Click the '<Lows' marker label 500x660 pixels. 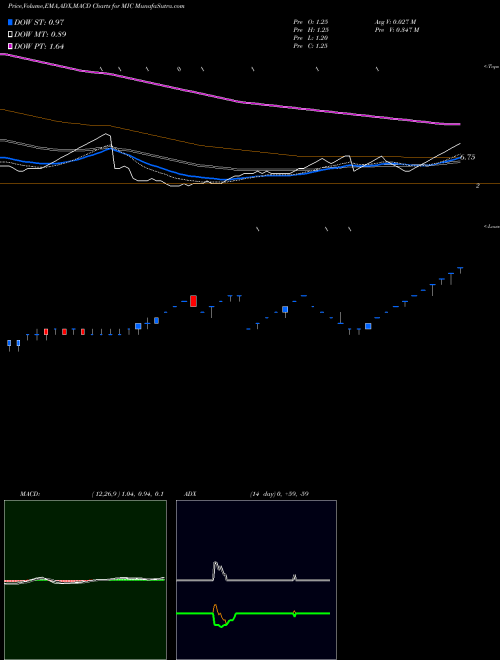pos(492,226)
